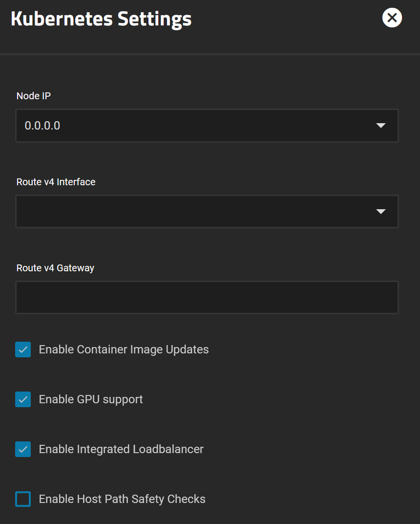Open the Node IP dropdown
Screen dimensions: 420x524
pyautogui.click(x=207, y=126)
